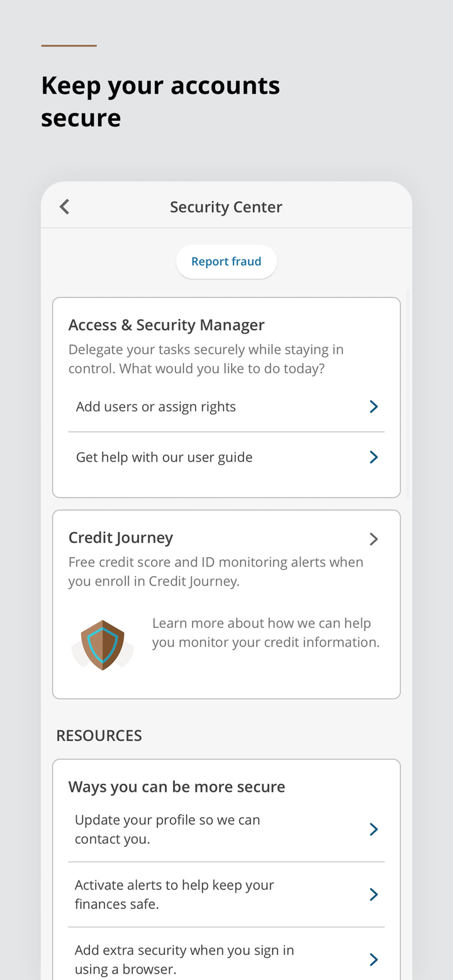This screenshot has height=980, width=453.
Task: Click the scrollbar beside the security list
Action: click(408, 394)
